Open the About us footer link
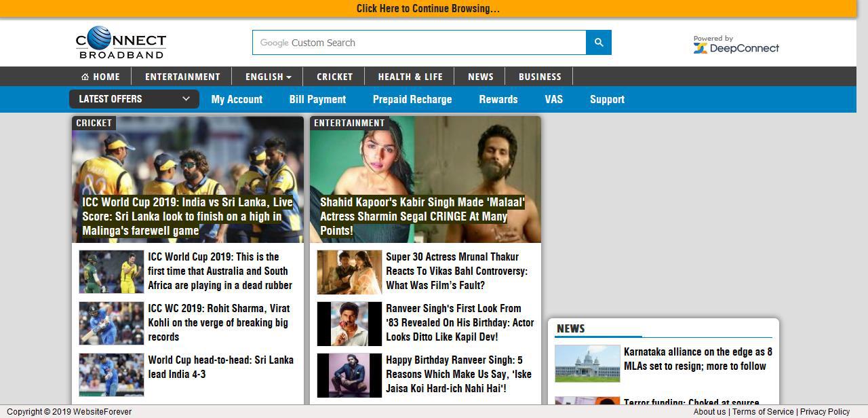The height and width of the screenshot is (418, 868). pos(709,412)
